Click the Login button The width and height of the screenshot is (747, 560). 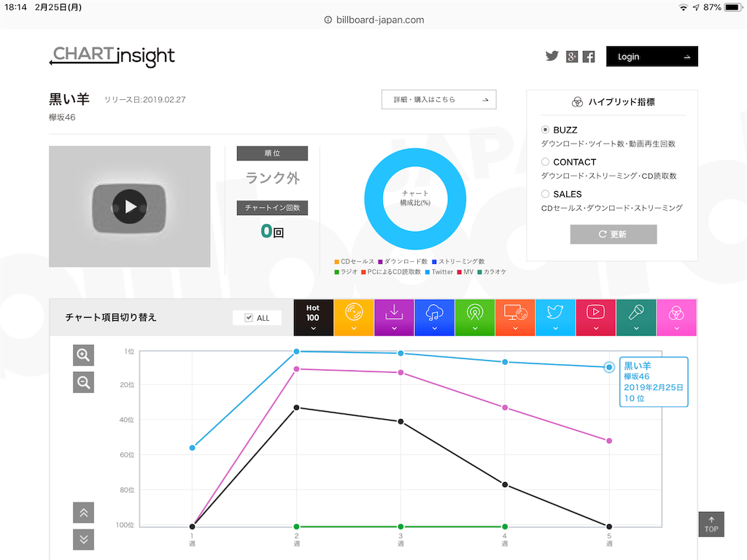651,56
